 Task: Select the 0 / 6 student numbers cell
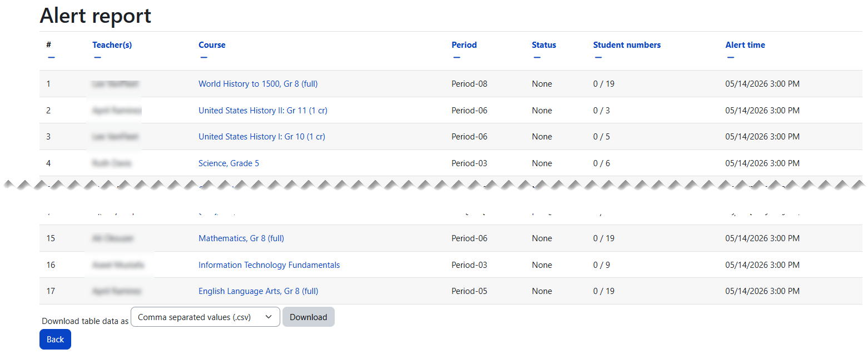click(x=602, y=163)
